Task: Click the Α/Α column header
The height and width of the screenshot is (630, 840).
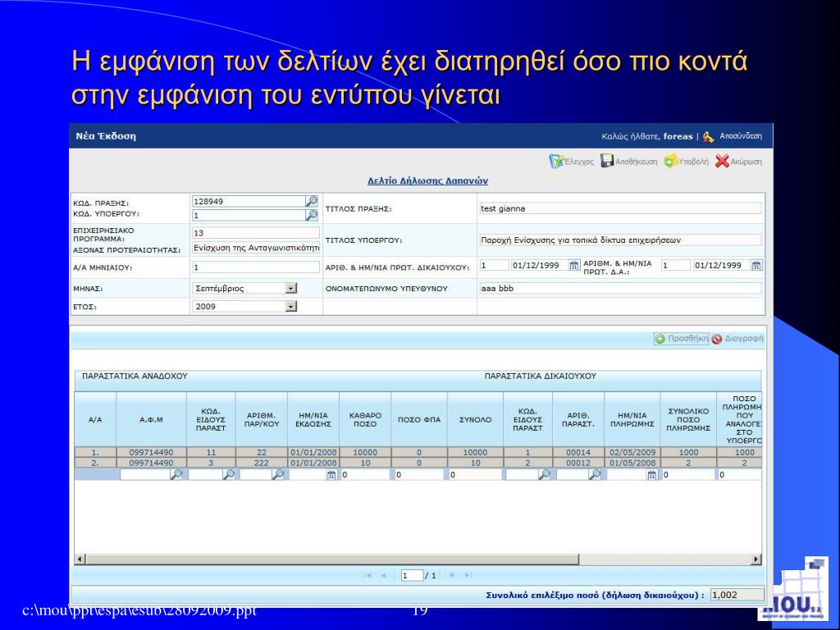Action: pos(95,419)
